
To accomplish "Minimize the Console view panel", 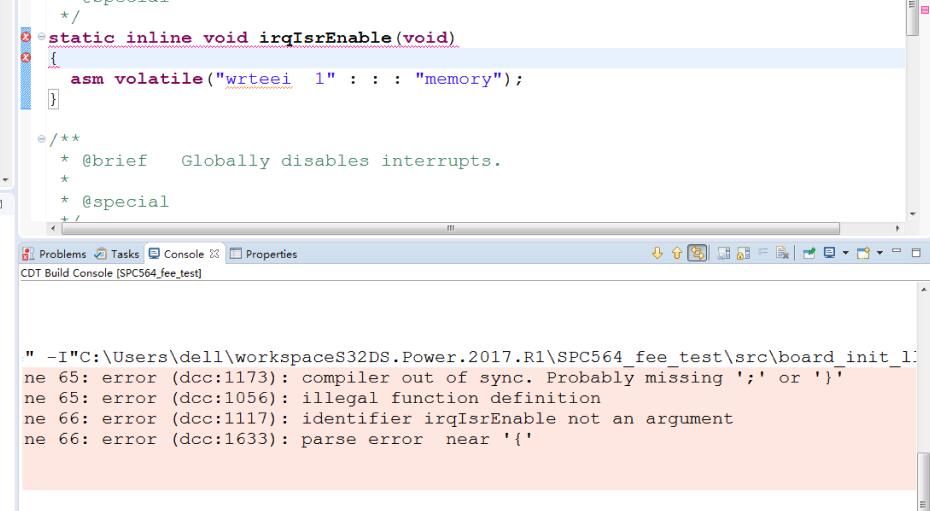I will click(896, 252).
